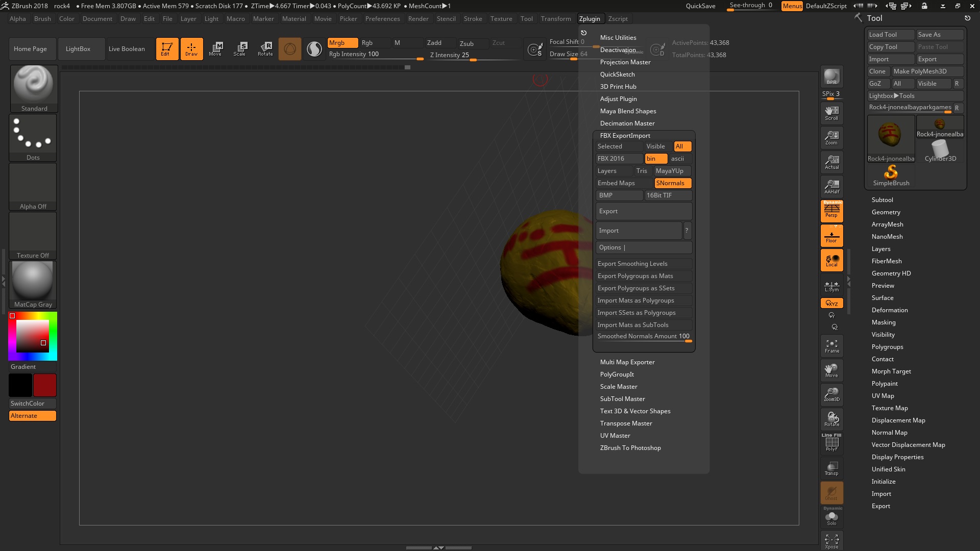Toggle PolyF line fill display

[831, 443]
